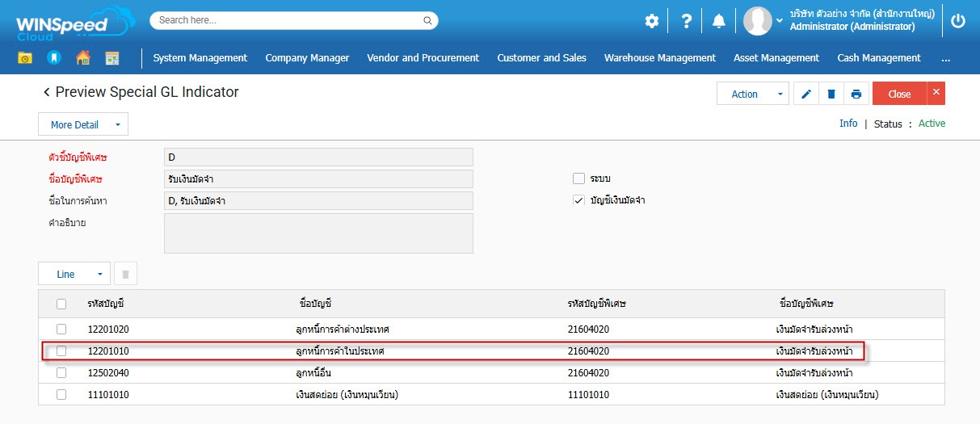Viewport: 980px width, 424px height.
Task: Click the power logout icon
Action: pos(958,21)
